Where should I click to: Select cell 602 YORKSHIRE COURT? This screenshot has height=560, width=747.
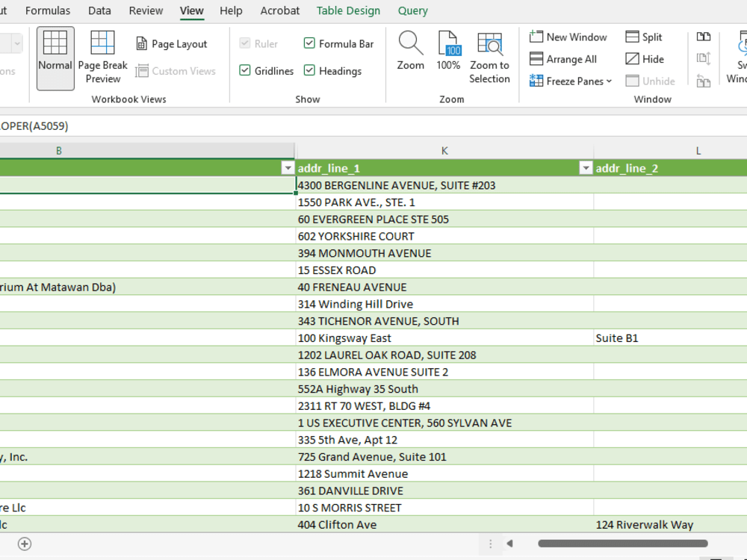point(444,236)
